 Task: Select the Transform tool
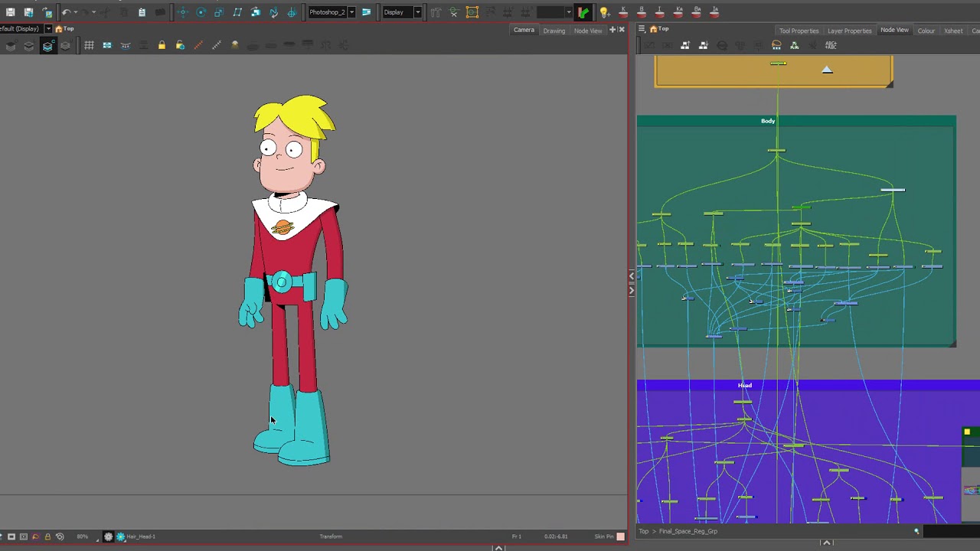pos(182,12)
